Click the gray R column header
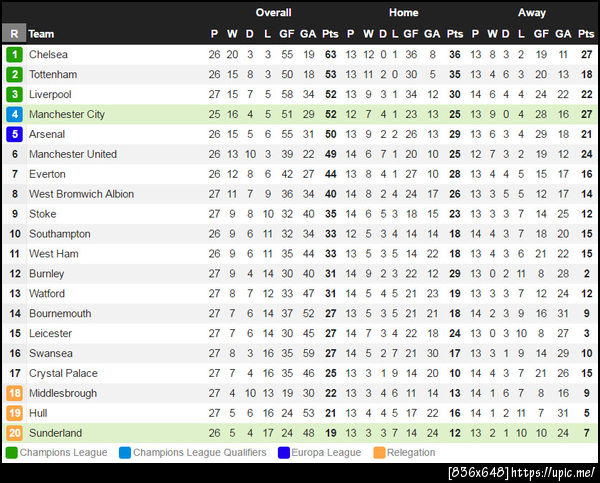This screenshot has height=483, width=600. [x=15, y=33]
